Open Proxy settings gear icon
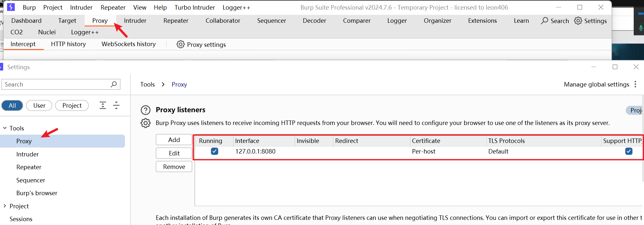 coord(181,44)
